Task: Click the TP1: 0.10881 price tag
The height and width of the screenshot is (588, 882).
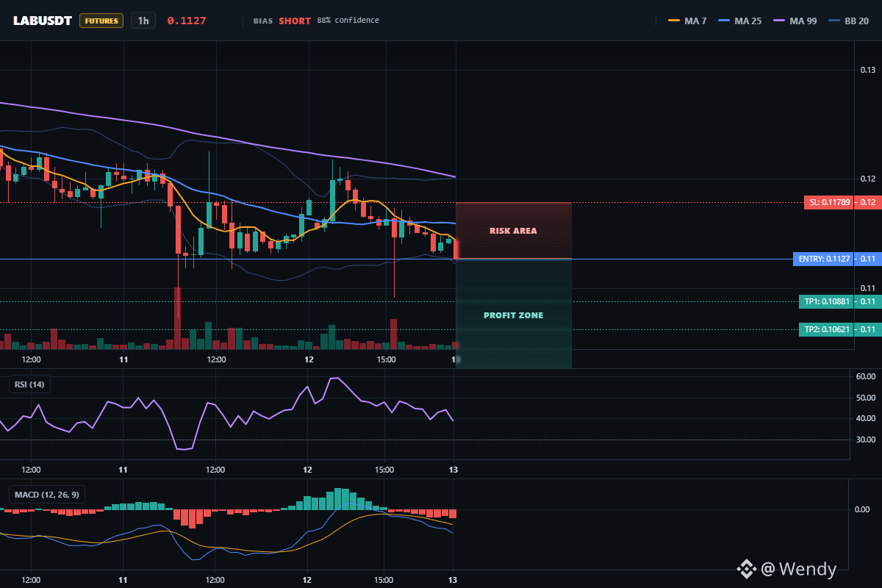Action: pos(826,301)
